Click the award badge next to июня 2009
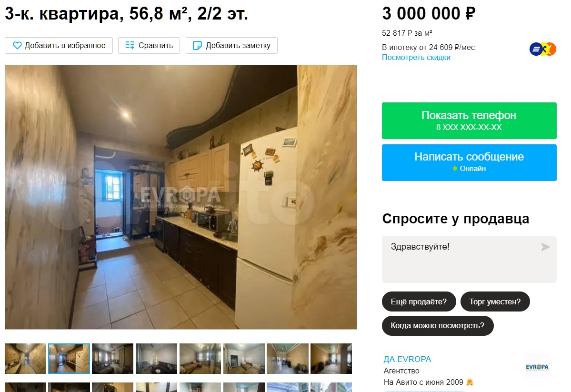The width and height of the screenshot is (571, 392). click(470, 382)
